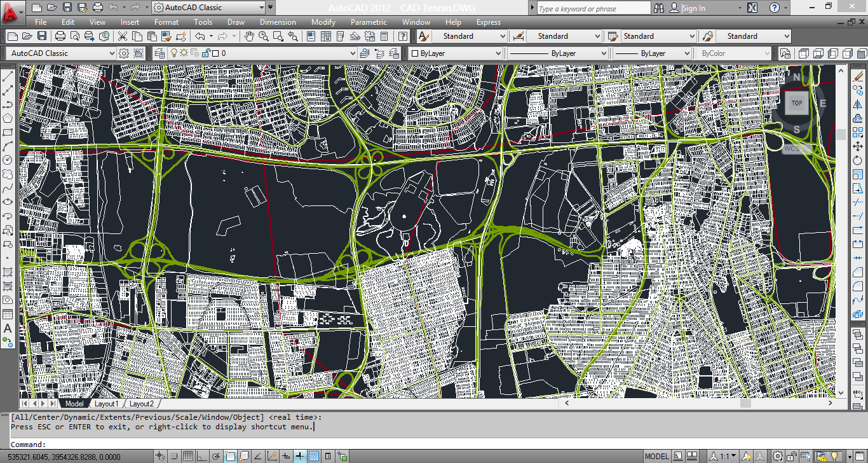Expand the layer list dropdown

click(x=353, y=53)
